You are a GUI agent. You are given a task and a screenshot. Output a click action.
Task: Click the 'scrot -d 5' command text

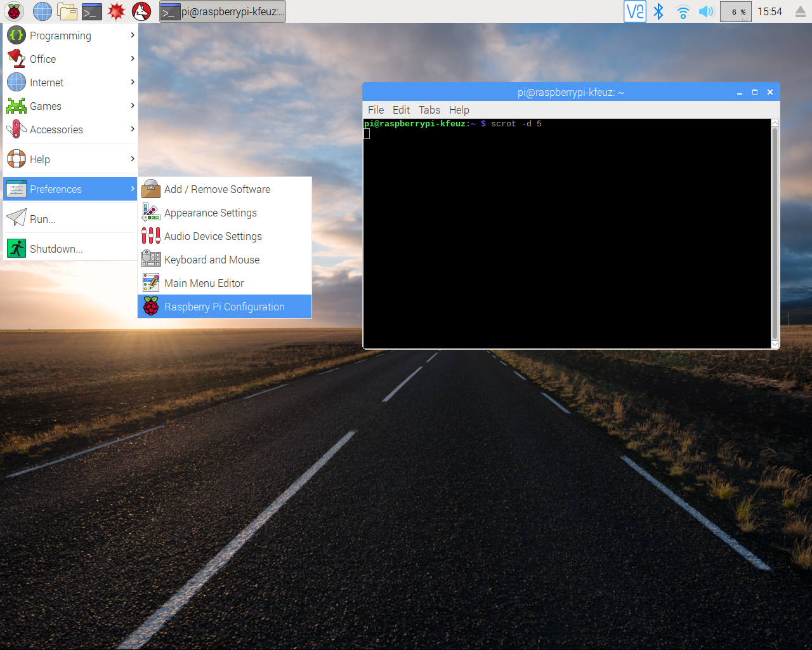[516, 124]
